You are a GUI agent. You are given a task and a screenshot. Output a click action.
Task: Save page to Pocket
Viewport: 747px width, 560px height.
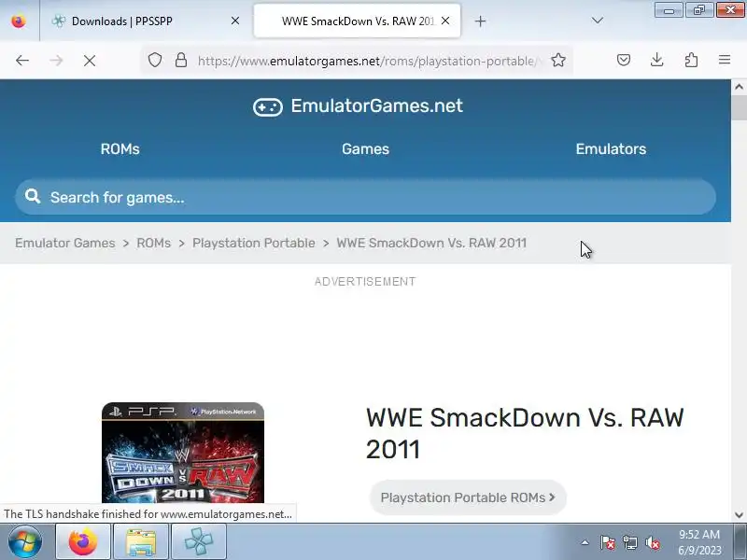click(624, 60)
